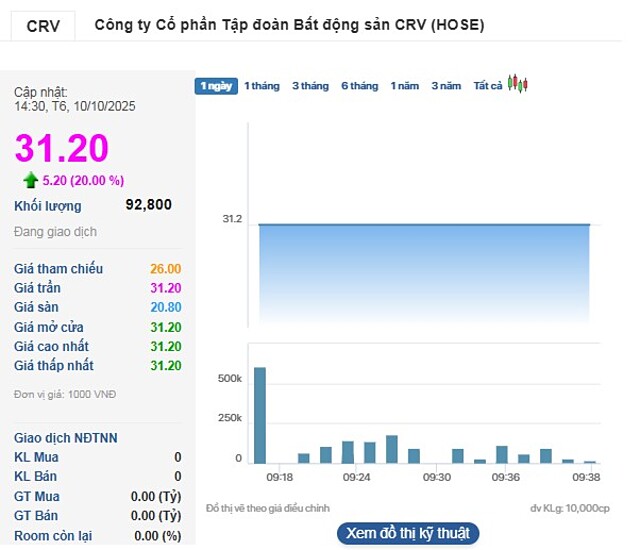Click the tallest volume bar at market open
The image size is (640, 550).
coord(260,415)
